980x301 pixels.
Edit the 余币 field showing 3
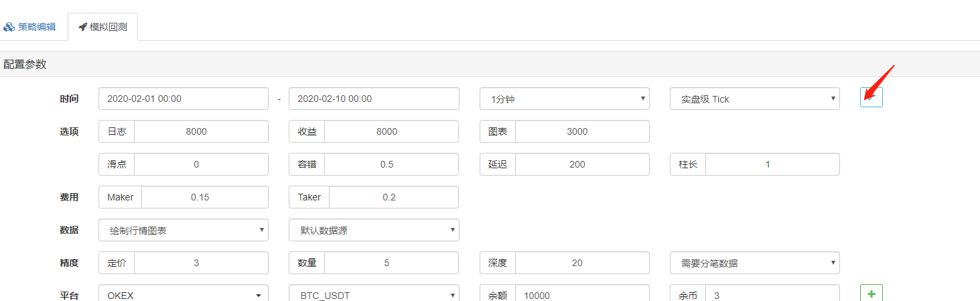coord(772,294)
